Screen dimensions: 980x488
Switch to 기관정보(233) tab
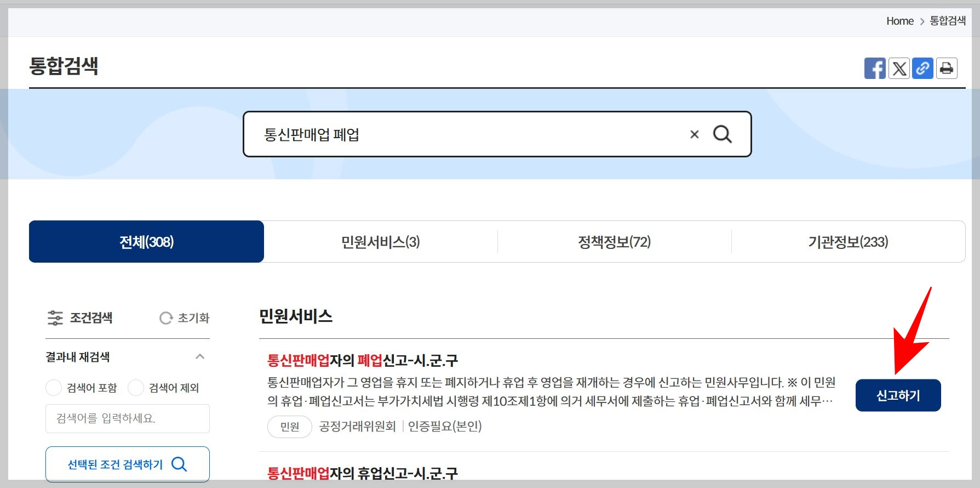point(848,242)
